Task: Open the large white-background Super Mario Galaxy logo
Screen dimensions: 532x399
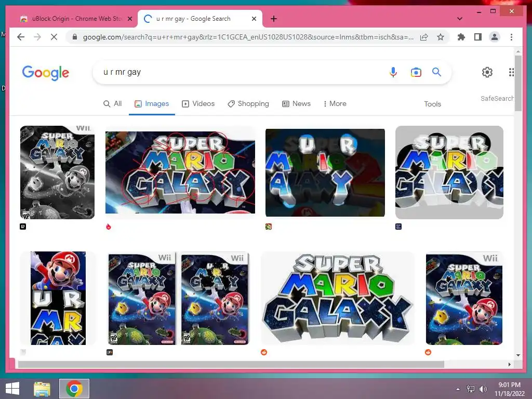Action: (338, 298)
